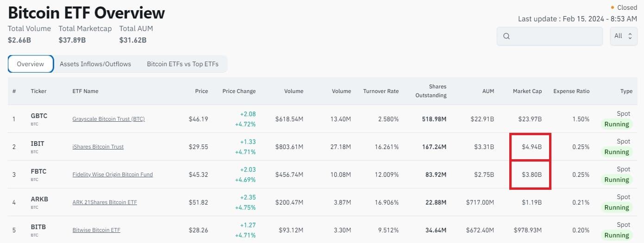This screenshot has width=644, height=243.
Task: Focus the ETF search input field
Action: tap(550, 36)
